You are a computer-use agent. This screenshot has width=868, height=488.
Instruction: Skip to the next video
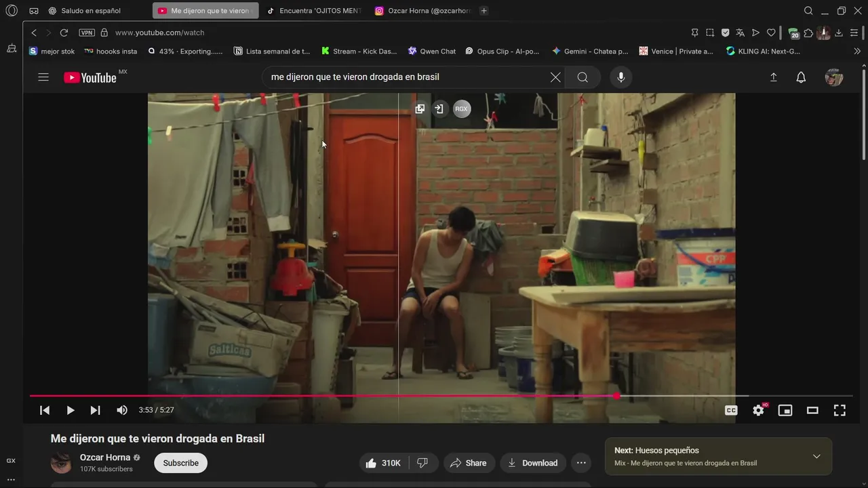tap(95, 410)
